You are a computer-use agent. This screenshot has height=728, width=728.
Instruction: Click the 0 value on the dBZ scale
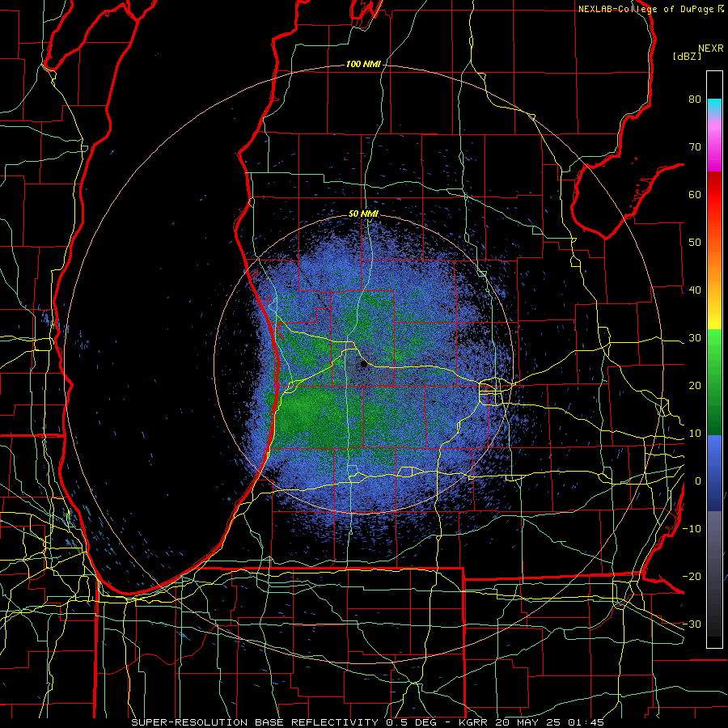pos(698,481)
